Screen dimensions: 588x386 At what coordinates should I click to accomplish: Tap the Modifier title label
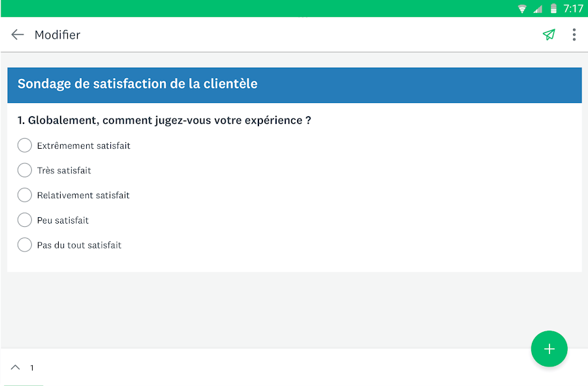click(x=57, y=35)
